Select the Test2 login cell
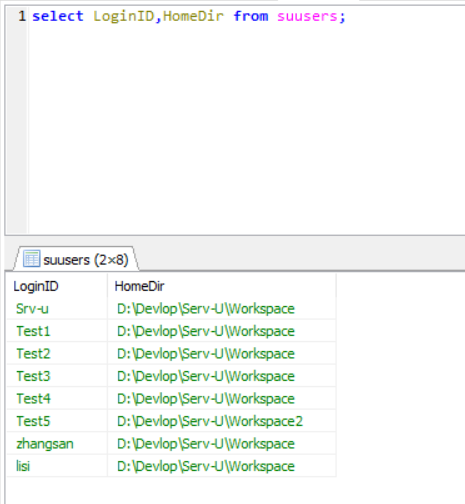The width and height of the screenshot is (465, 504). 57,354
